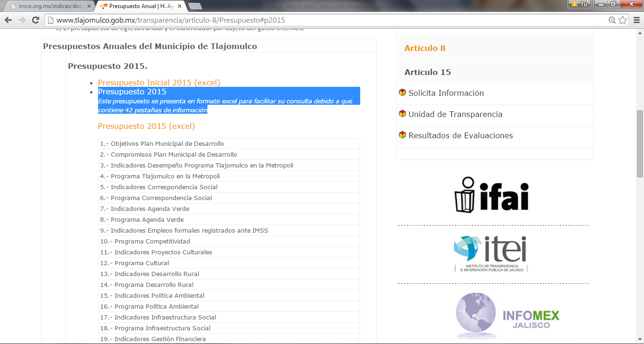Click the highlighted Presupuesto 2015 text
644x344 pixels.
132,92
